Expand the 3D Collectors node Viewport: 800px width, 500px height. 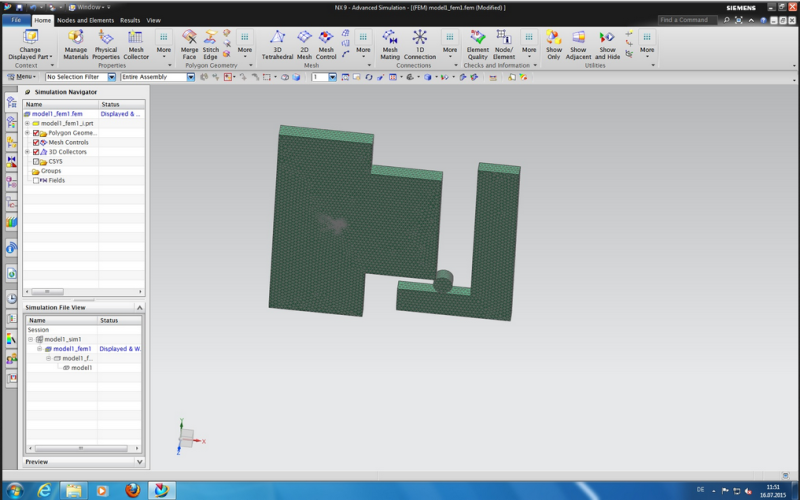27,152
